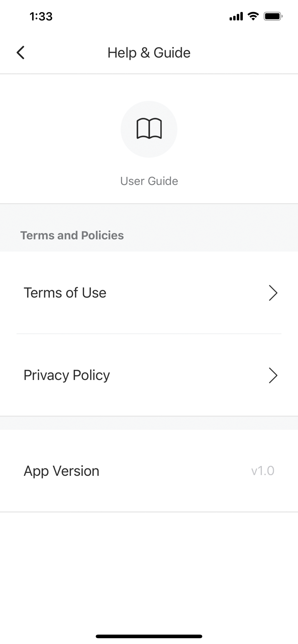Viewport: 298px width, 644px height.
Task: Click the User Guide text label
Action: point(149,181)
